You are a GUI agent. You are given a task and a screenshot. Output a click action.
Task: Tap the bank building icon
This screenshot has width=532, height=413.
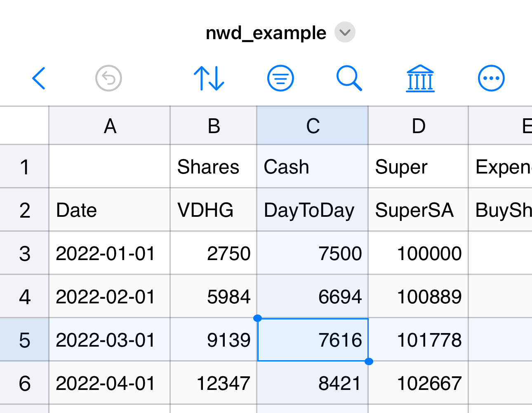tap(420, 78)
